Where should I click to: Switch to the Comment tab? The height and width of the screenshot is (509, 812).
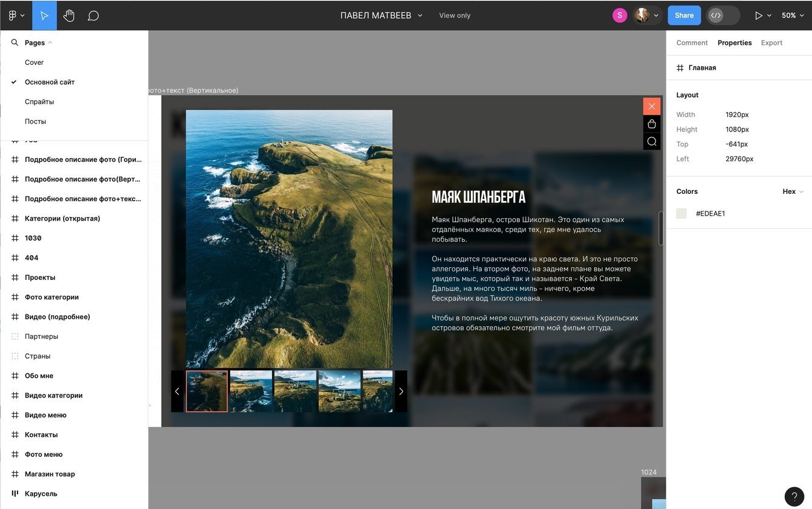(692, 42)
